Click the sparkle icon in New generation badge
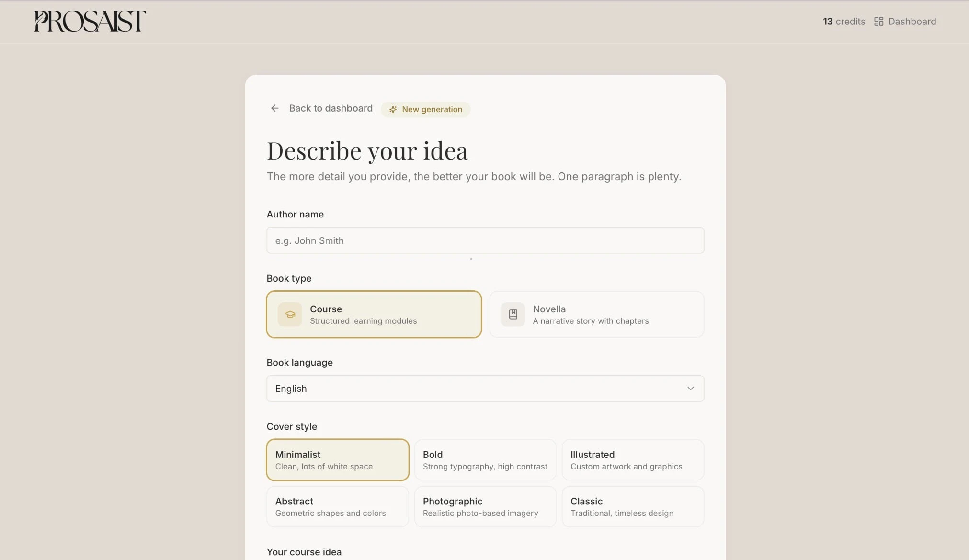Screen dimensions: 969x560 (393, 110)
